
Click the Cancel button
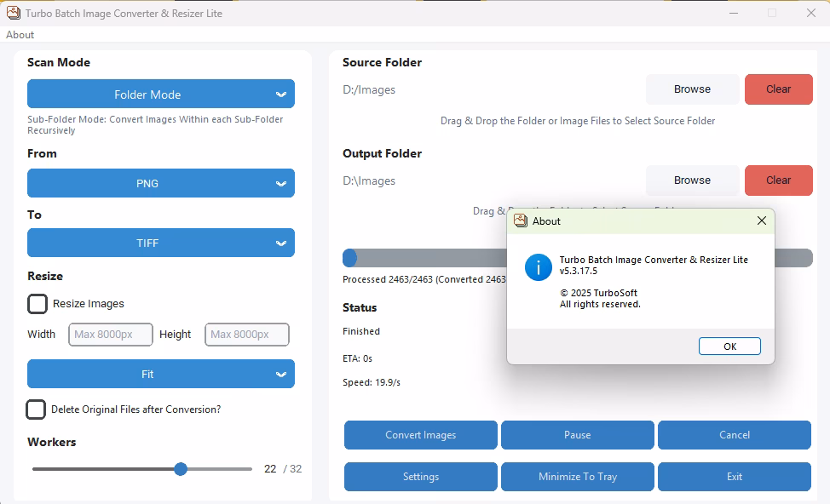[x=735, y=435]
